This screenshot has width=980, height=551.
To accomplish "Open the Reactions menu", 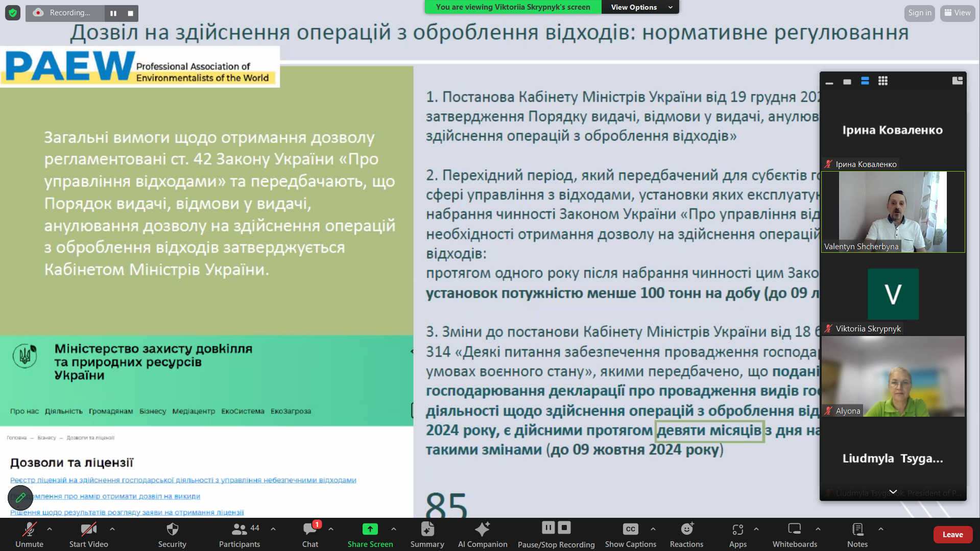I will click(x=686, y=530).
